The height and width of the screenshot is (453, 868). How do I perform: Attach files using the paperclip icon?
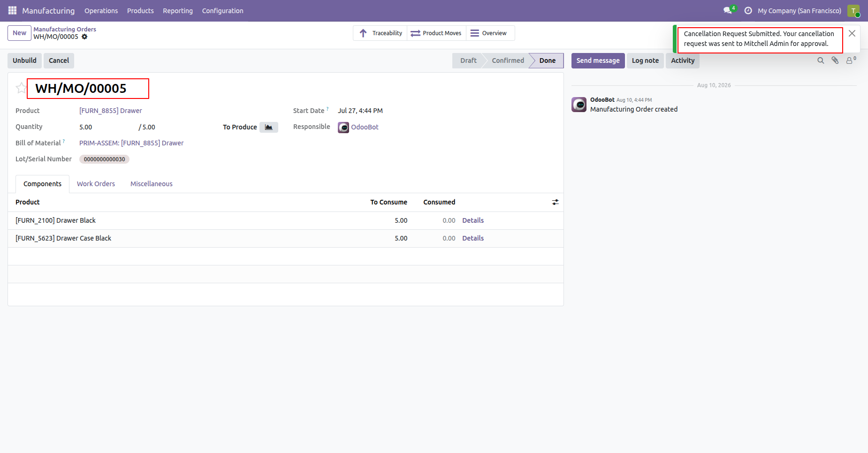[835, 60]
